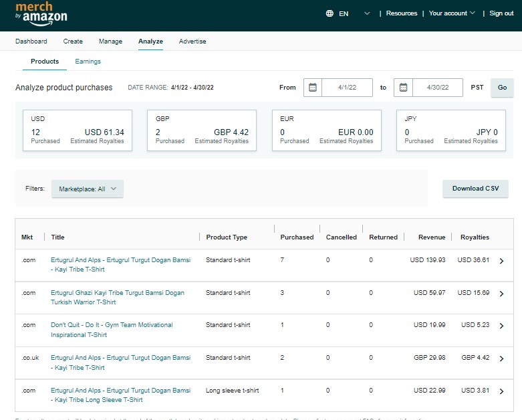
Task: Click revenue value USD 139.93
Action: pos(428,259)
